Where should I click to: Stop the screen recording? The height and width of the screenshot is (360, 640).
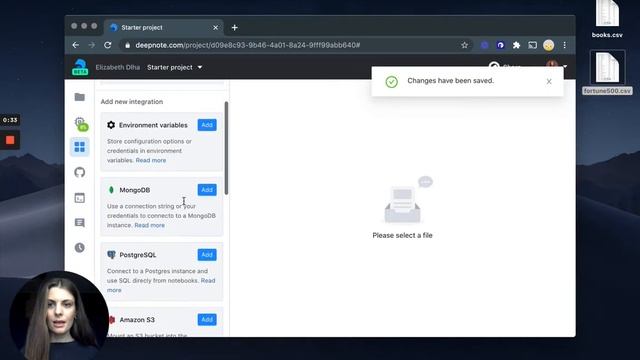coord(10,140)
